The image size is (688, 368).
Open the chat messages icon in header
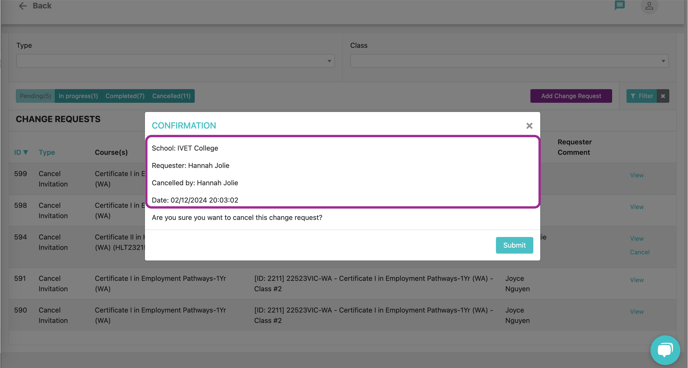coord(619,5)
